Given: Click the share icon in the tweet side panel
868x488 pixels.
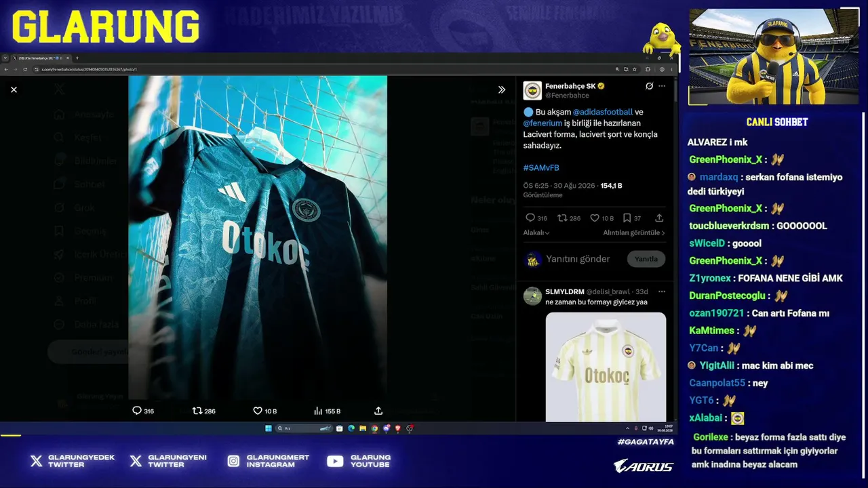Looking at the screenshot, I should 659,218.
